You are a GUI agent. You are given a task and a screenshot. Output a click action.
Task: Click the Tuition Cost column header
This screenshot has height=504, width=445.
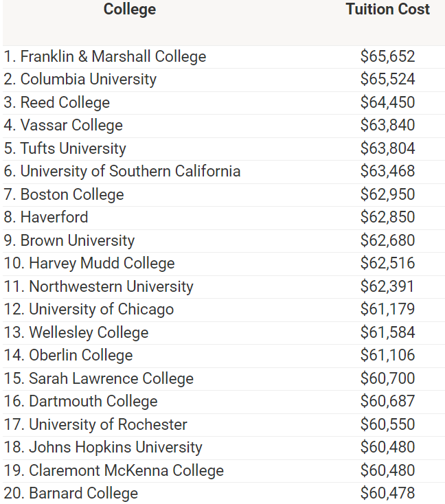click(388, 9)
